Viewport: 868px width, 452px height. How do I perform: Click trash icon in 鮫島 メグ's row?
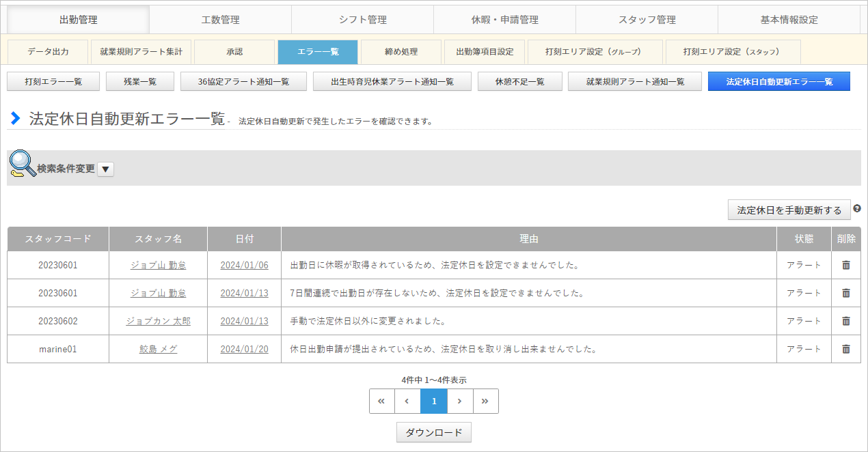[x=846, y=349]
